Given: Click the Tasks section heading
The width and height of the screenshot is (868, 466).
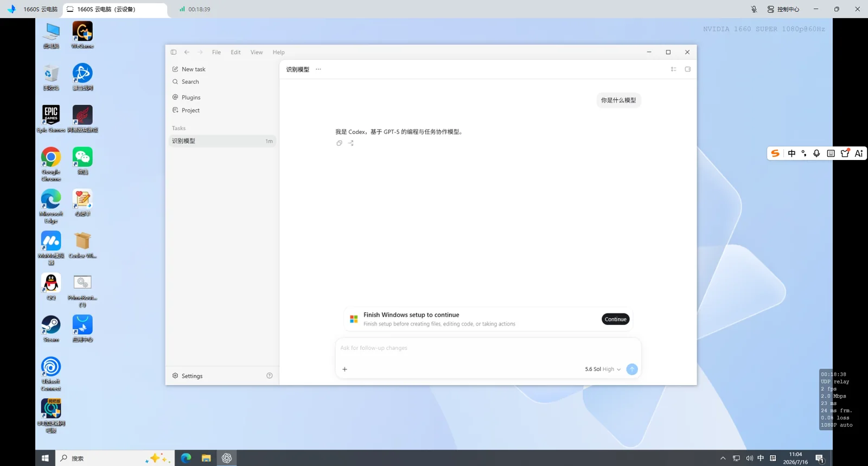Looking at the screenshot, I should 179,129.
